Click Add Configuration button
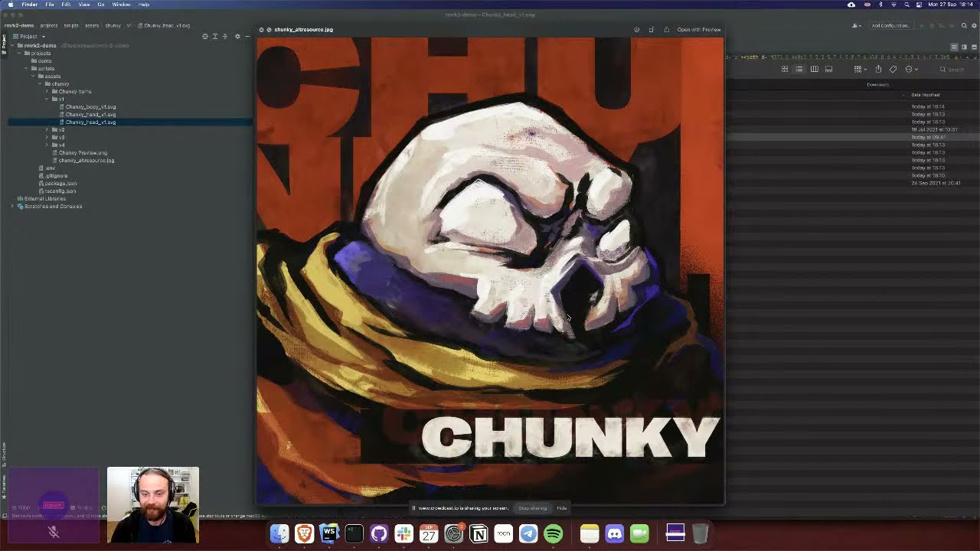This screenshot has height=551, width=980. [x=890, y=25]
